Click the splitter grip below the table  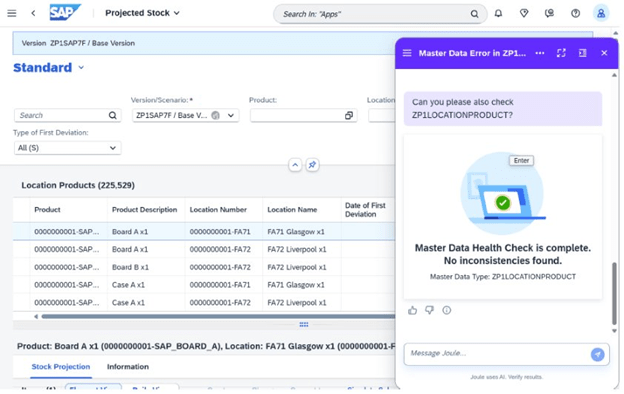click(x=304, y=325)
